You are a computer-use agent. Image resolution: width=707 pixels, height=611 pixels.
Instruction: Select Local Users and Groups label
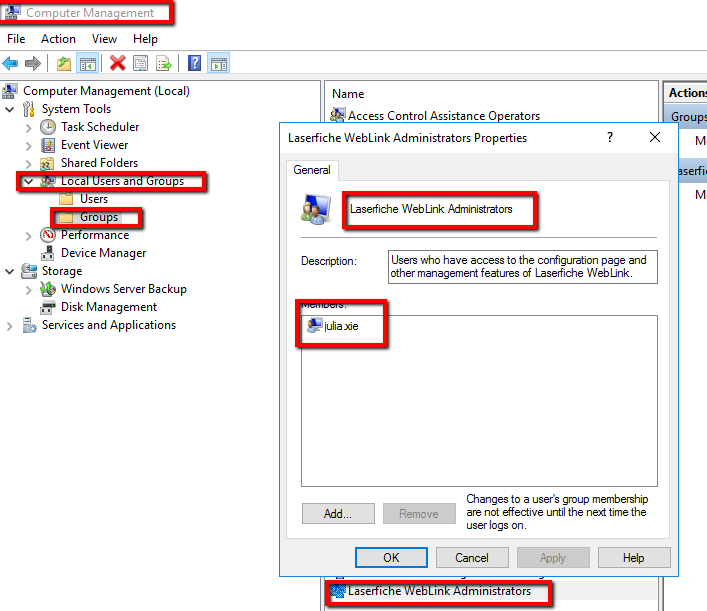pos(123,181)
